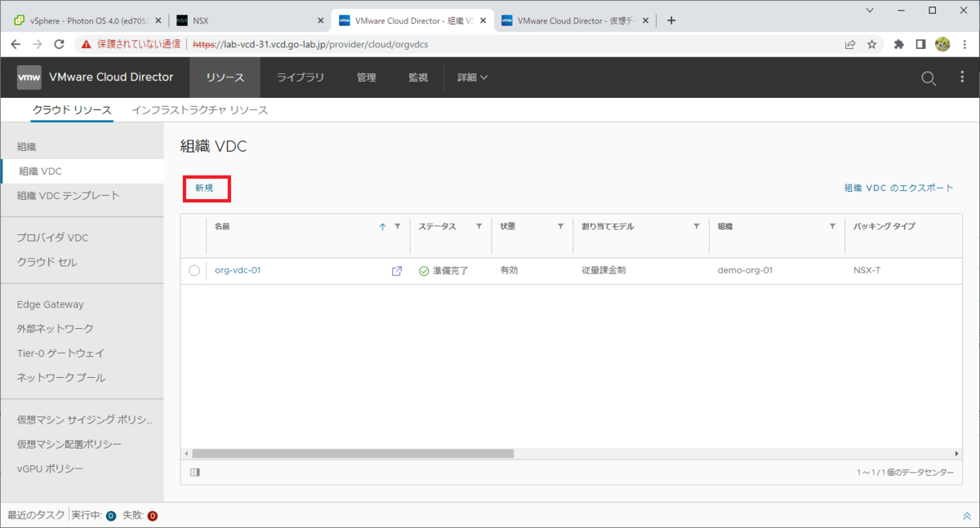The image size is (980, 528).
Task: Filter the 組織 column
Action: pyautogui.click(x=832, y=227)
